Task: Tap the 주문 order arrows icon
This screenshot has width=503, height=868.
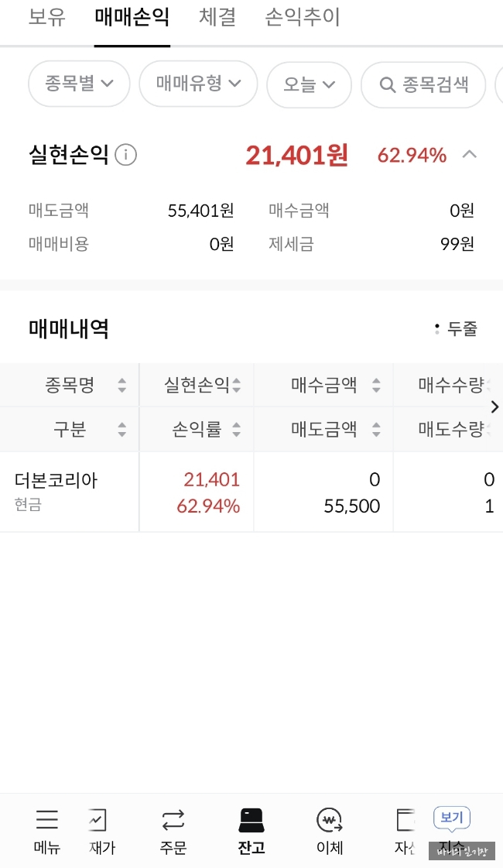Action: [x=173, y=821]
